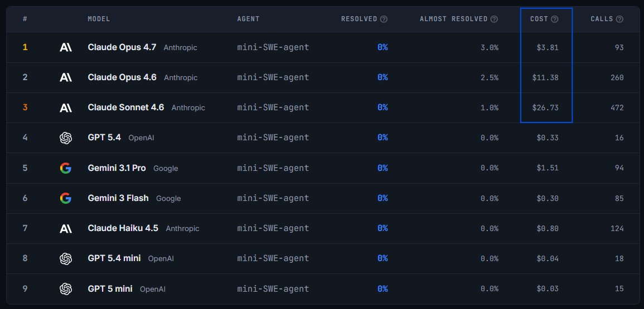
Task: Click the OpenAI label beside GPT 5.4
Action: (141, 138)
